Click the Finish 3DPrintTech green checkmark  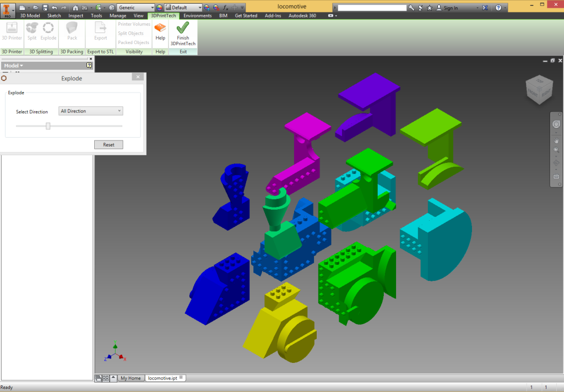pos(183,28)
